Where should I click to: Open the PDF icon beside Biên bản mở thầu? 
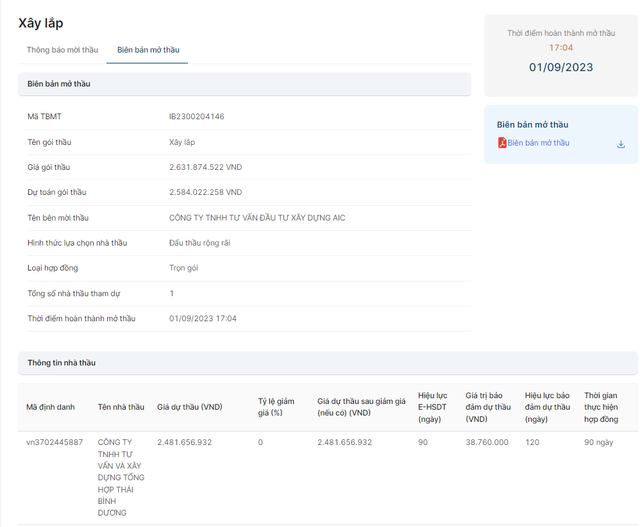pos(502,143)
